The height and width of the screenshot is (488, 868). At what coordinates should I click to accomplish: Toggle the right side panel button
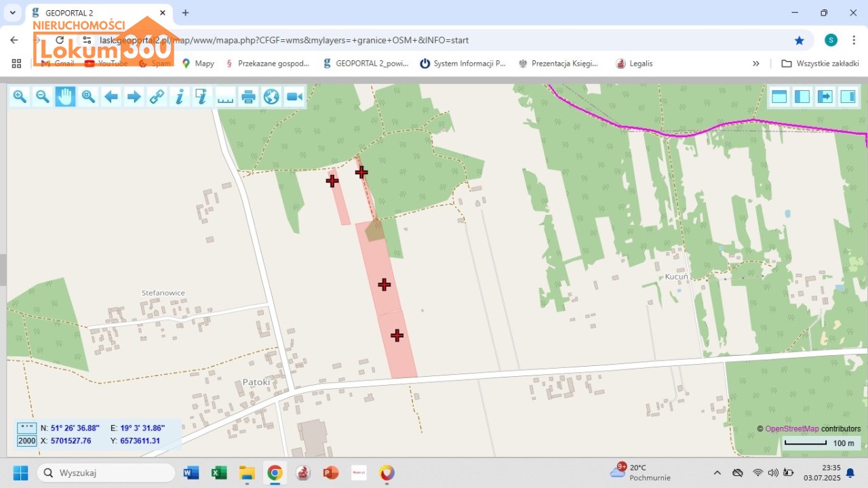pos(848,97)
